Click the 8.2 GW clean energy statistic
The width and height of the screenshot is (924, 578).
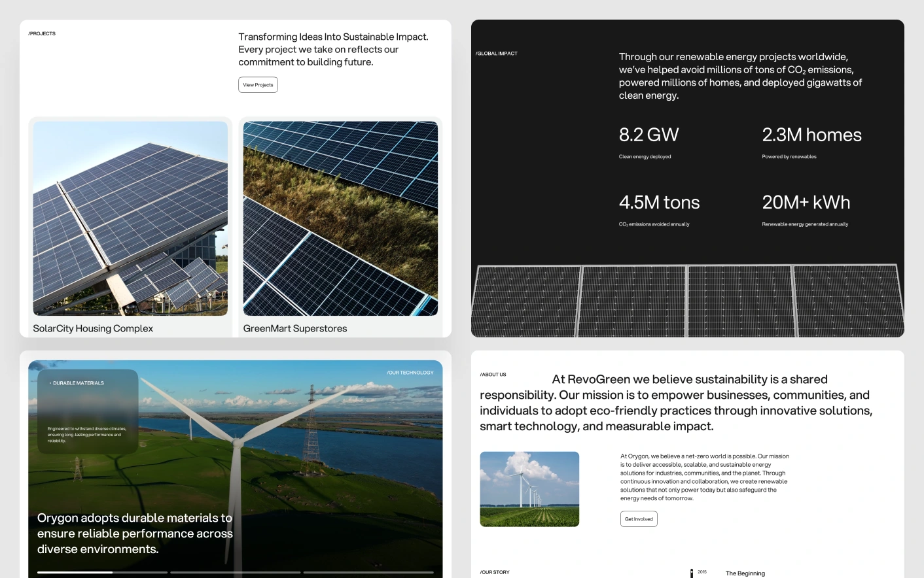click(x=649, y=135)
